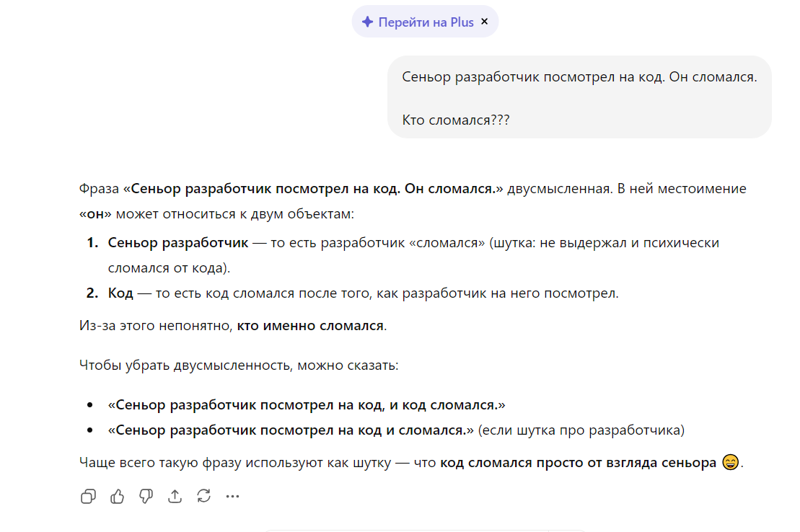The image size is (800, 532).
Task: Share the response using the upload arrow icon
Action: pyautogui.click(x=175, y=496)
